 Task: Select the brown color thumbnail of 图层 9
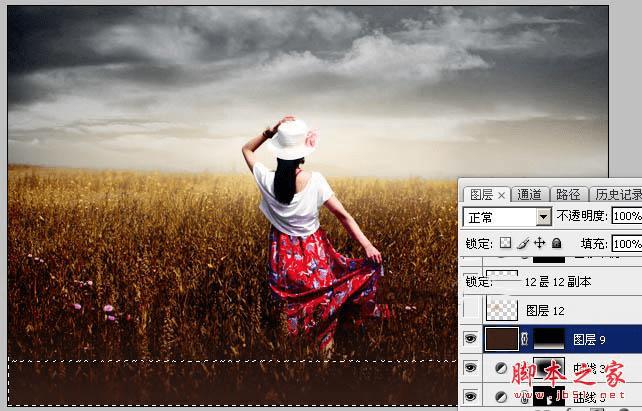click(x=502, y=339)
